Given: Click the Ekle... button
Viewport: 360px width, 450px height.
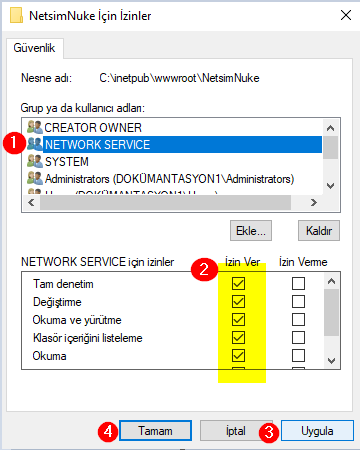Looking at the screenshot, I should coord(251,231).
